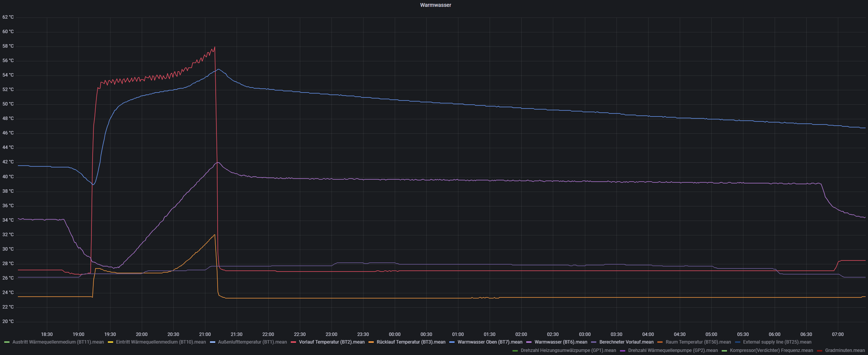Click the orange Rücklauf peak near 32 °C

(x=215, y=235)
